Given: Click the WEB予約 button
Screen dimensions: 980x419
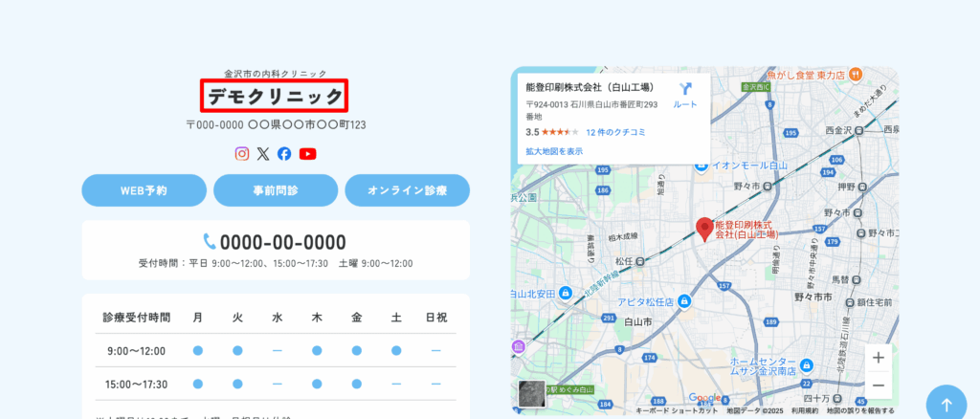Looking at the screenshot, I should click(144, 190).
